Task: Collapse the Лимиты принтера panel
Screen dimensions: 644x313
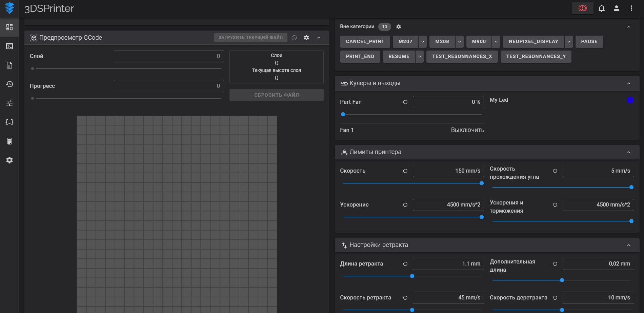Action: [x=629, y=152]
